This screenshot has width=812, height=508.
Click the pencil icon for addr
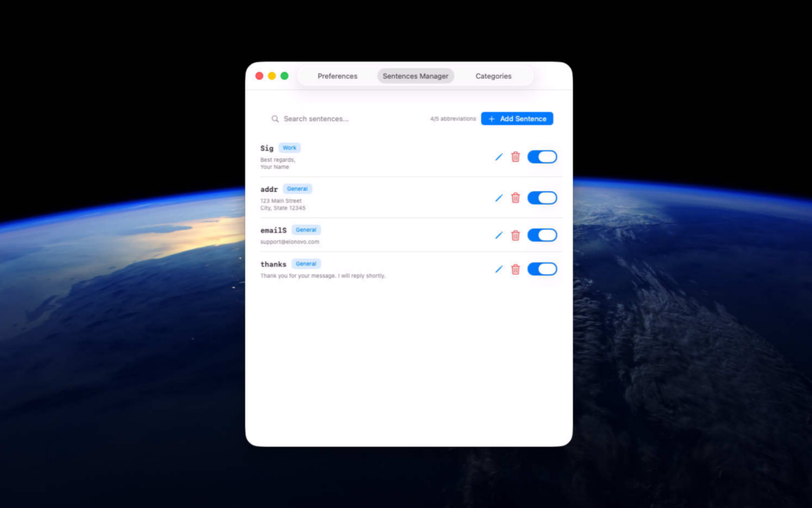click(x=499, y=198)
